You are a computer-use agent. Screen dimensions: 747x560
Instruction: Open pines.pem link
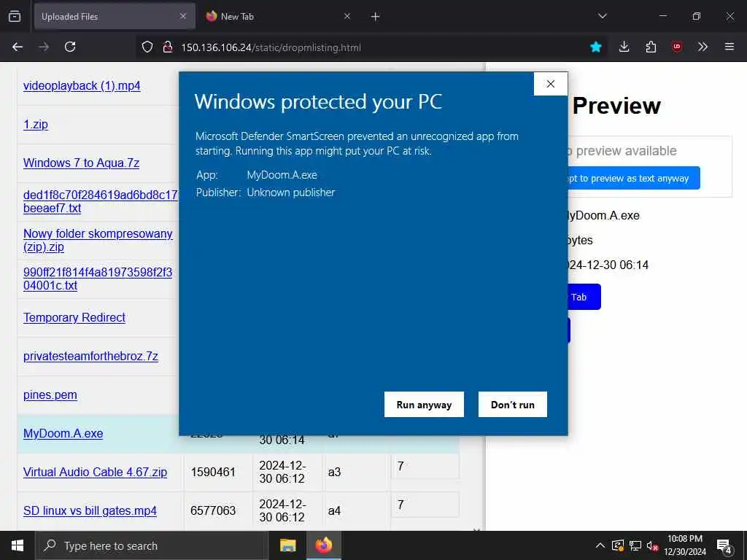(x=50, y=394)
